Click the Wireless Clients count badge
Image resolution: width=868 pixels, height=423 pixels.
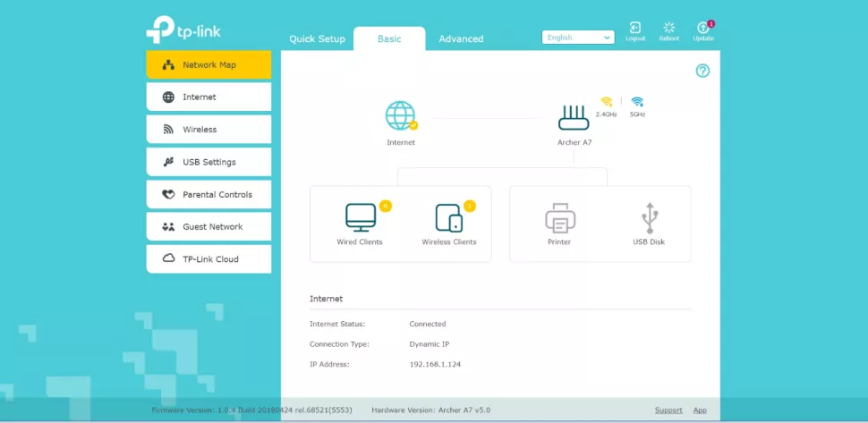470,207
